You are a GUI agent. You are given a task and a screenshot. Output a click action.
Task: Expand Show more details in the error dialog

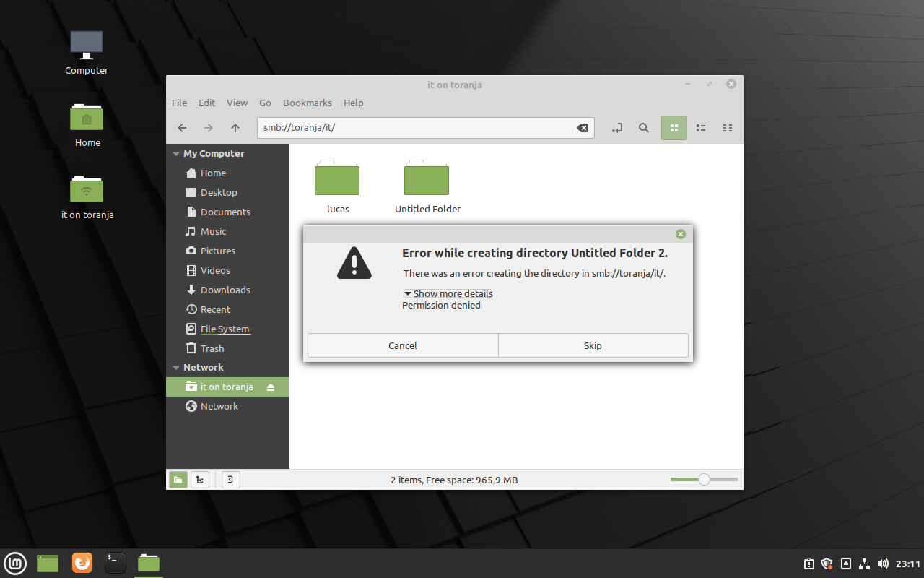point(448,293)
